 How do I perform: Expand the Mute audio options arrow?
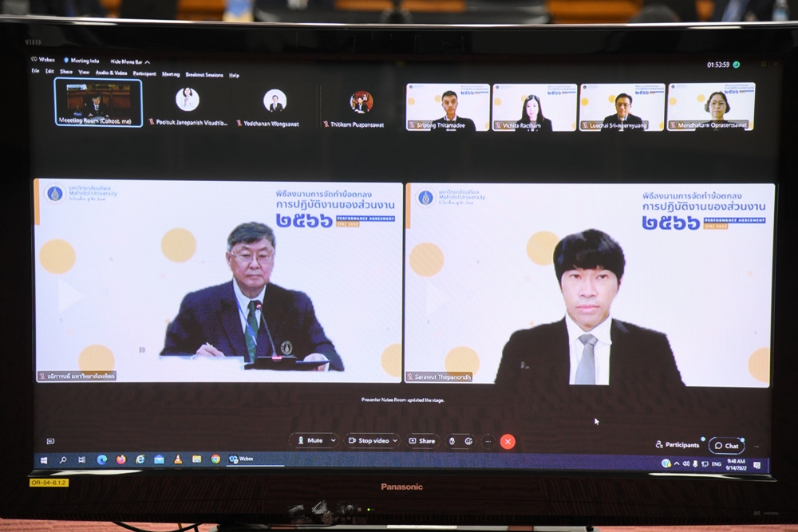tap(332, 440)
